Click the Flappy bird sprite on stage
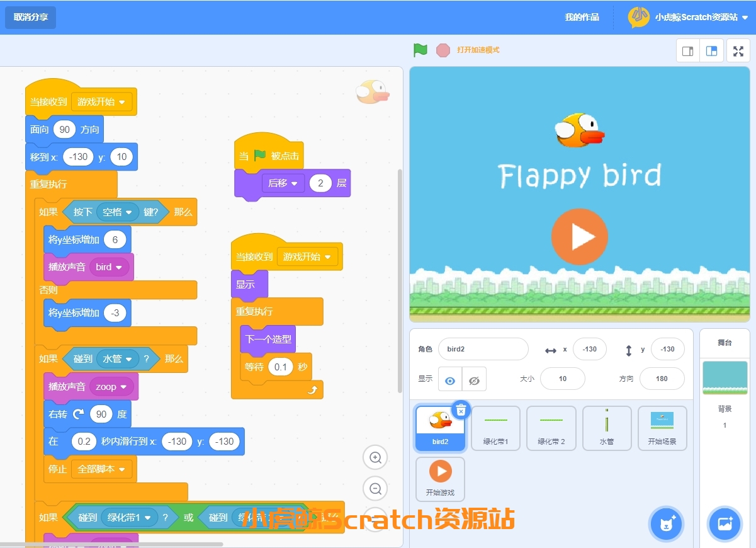This screenshot has height=548, width=756. [579, 130]
